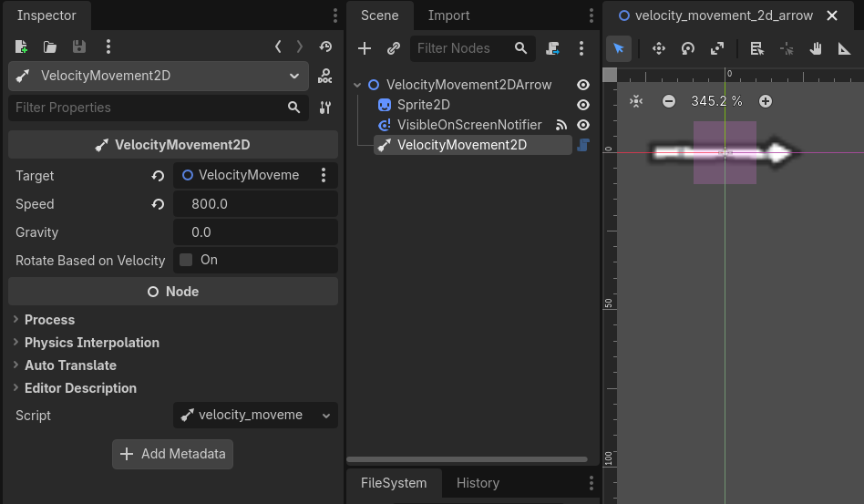Screen dimensions: 864x504
Task: Collapse the VelocityMovement2DArrow tree node
Action: pos(357,85)
